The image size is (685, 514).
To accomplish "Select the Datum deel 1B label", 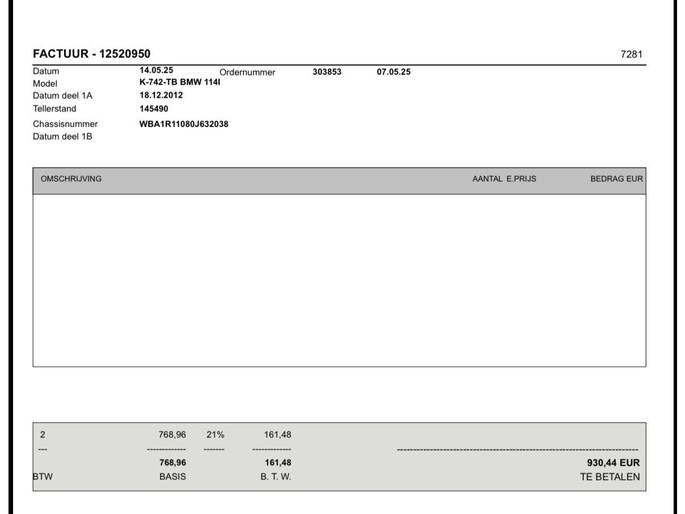I will [62, 136].
